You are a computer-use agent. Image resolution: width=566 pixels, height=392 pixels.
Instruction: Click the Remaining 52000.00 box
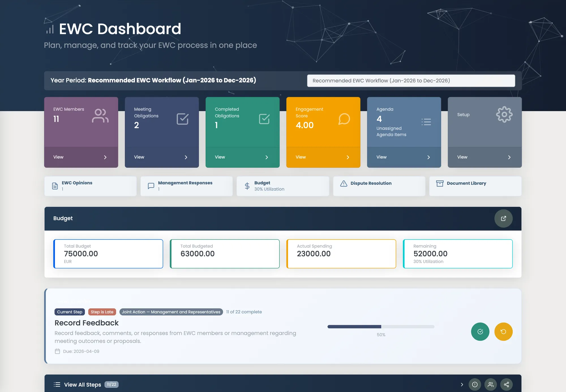click(458, 254)
